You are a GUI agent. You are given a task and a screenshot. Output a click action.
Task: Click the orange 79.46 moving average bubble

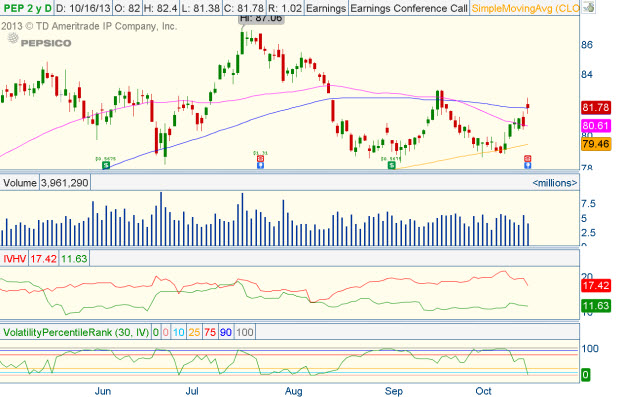pyautogui.click(x=596, y=144)
